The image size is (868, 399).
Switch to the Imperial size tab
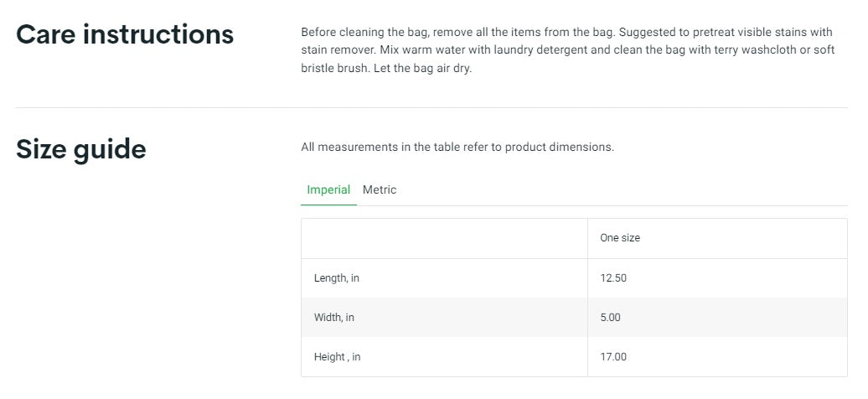point(328,190)
